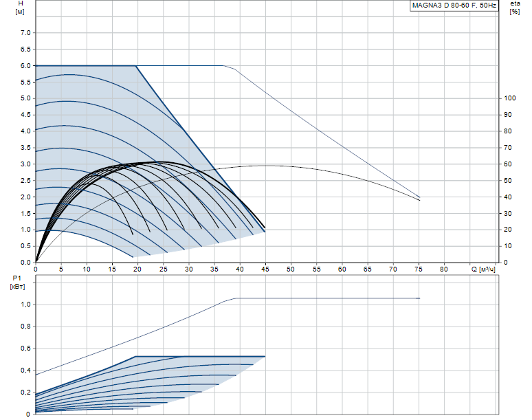Click the MAGNA3 D 80-60 F, 50Hz label
532x420 pixels.
pyautogui.click(x=454, y=5)
